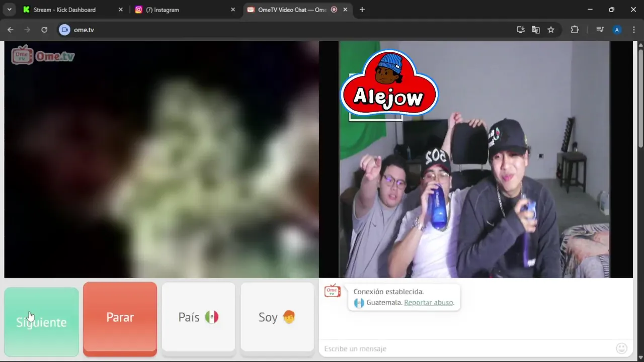Click the stranger's blurred video panel
The width and height of the screenshot is (644, 362).
(x=162, y=159)
